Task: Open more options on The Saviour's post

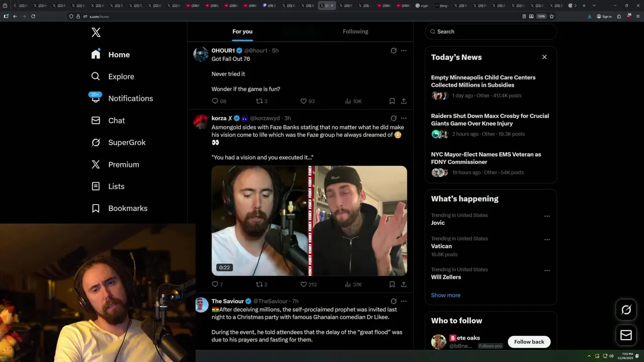Action: tap(404, 301)
